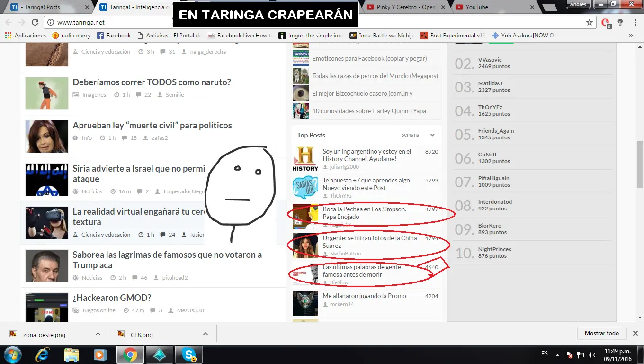Open the Action Center flag icon

[570, 355]
